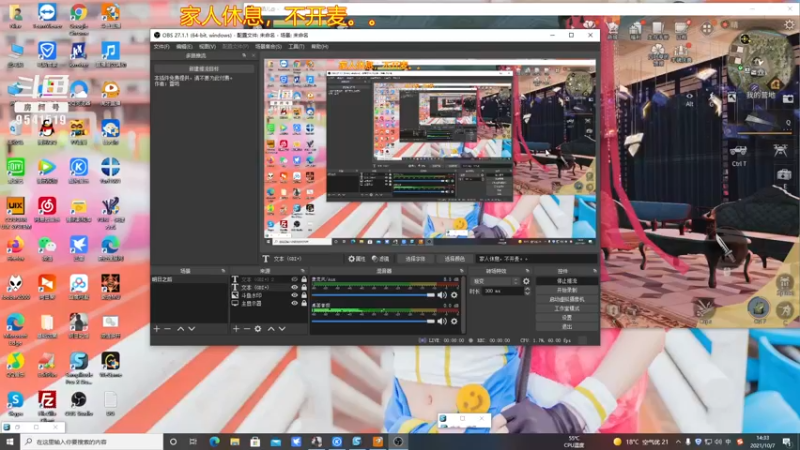
Task: Click the stop streaming button in Controls
Action: 567,281
